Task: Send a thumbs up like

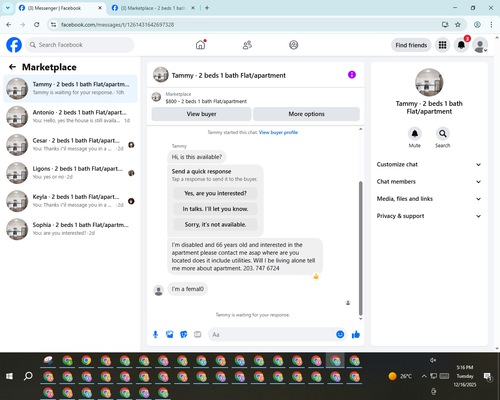Action: [356, 334]
